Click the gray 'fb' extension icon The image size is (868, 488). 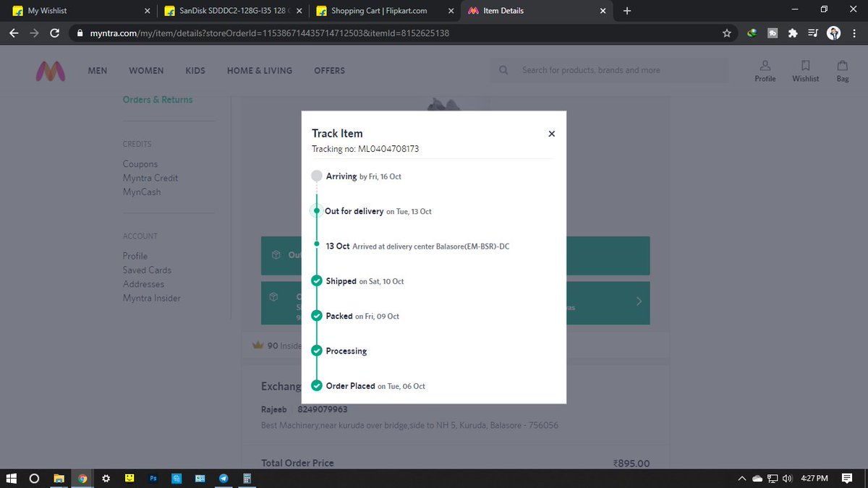point(773,33)
